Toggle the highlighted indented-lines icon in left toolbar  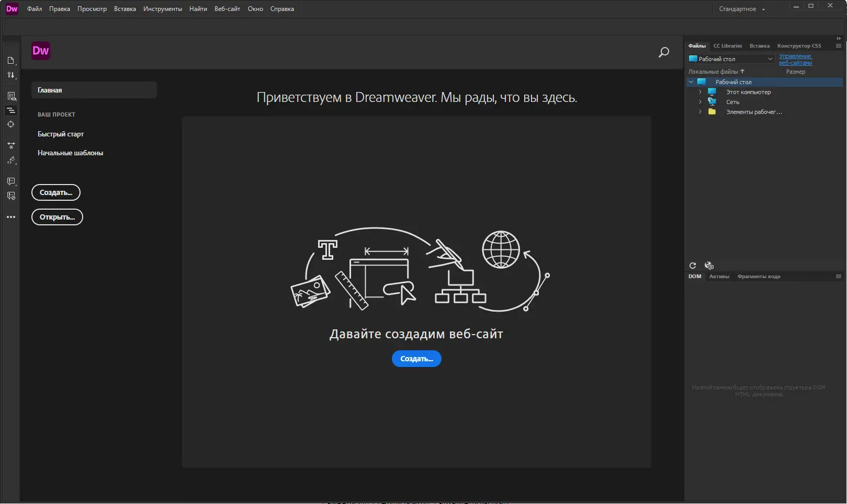tap(10, 110)
